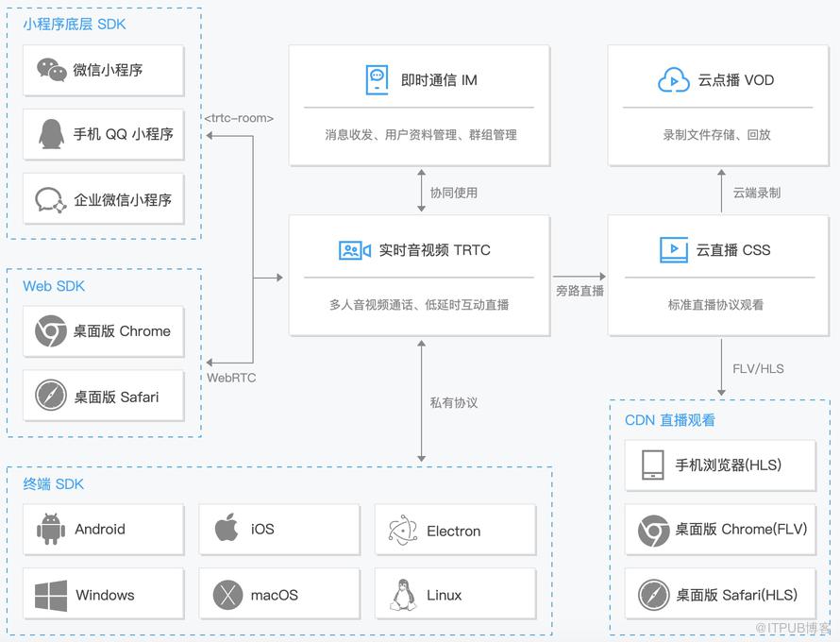This screenshot has width=840, height=642.
Task: Click the <trtc-room> label
Action: [x=239, y=118]
